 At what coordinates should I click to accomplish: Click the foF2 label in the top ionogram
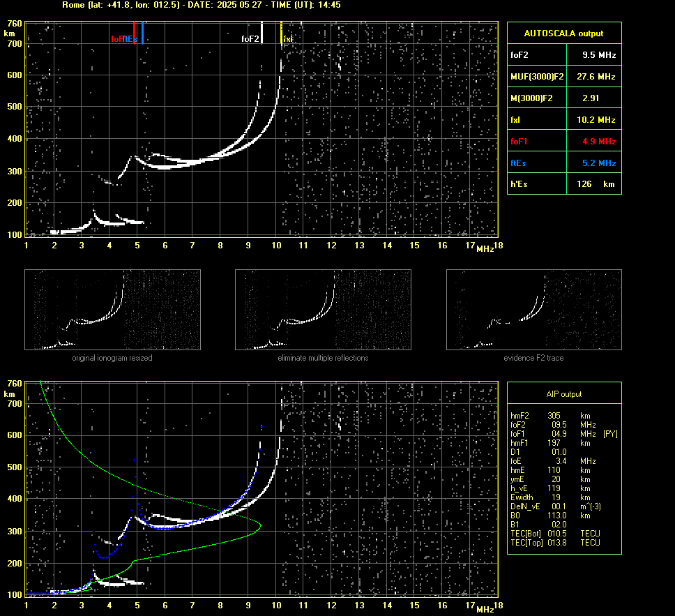pos(250,39)
